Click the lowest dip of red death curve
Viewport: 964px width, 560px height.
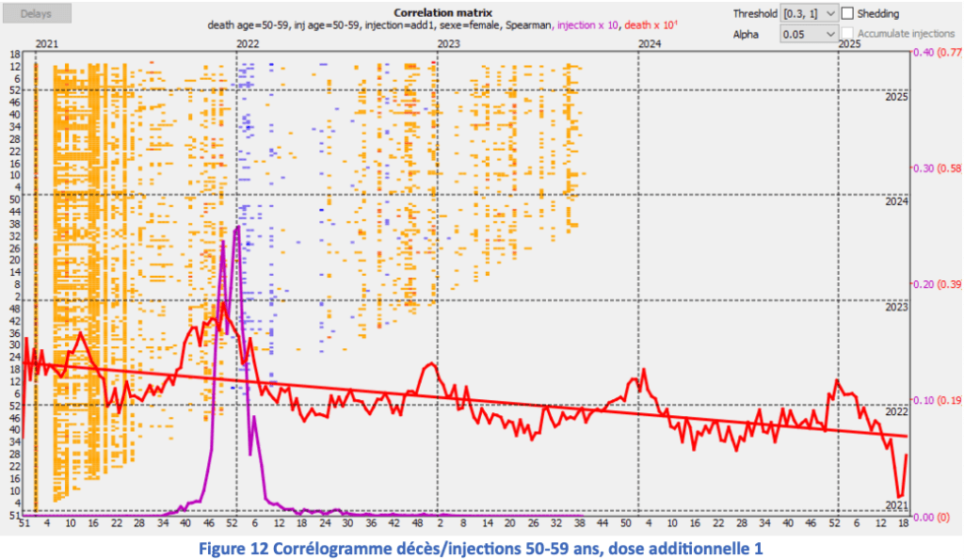coord(899,496)
